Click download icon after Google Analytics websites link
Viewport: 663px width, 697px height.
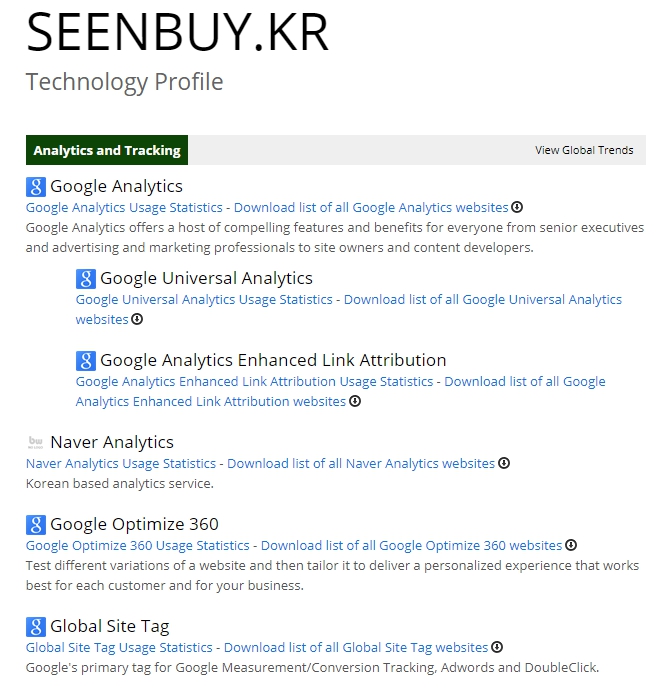tap(517, 207)
